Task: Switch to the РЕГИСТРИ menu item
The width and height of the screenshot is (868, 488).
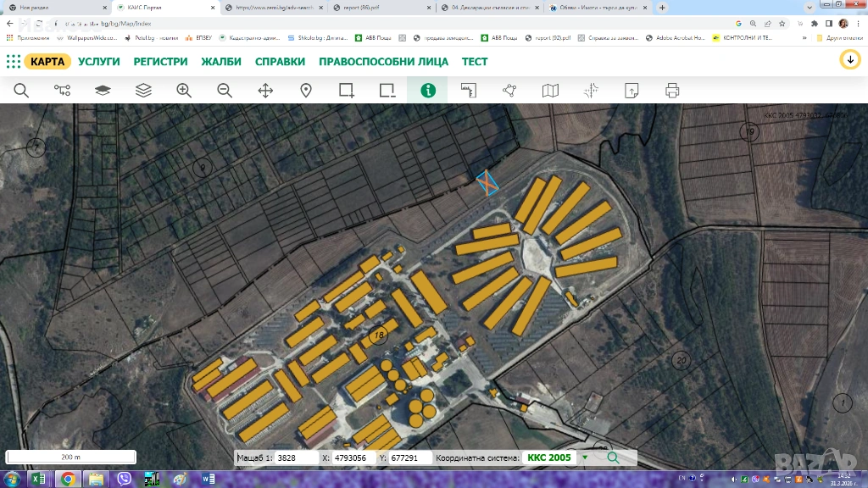Action: tap(160, 62)
